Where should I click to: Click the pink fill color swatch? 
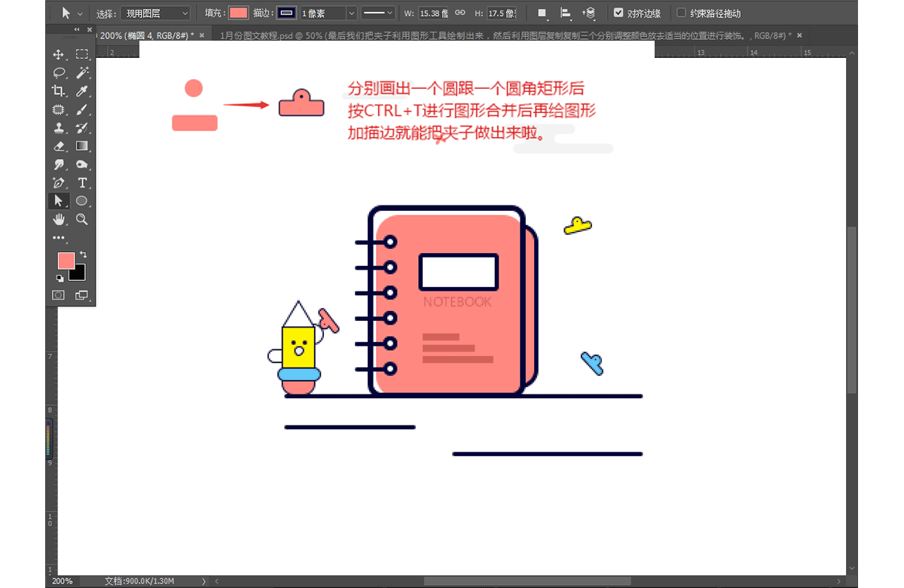(240, 13)
